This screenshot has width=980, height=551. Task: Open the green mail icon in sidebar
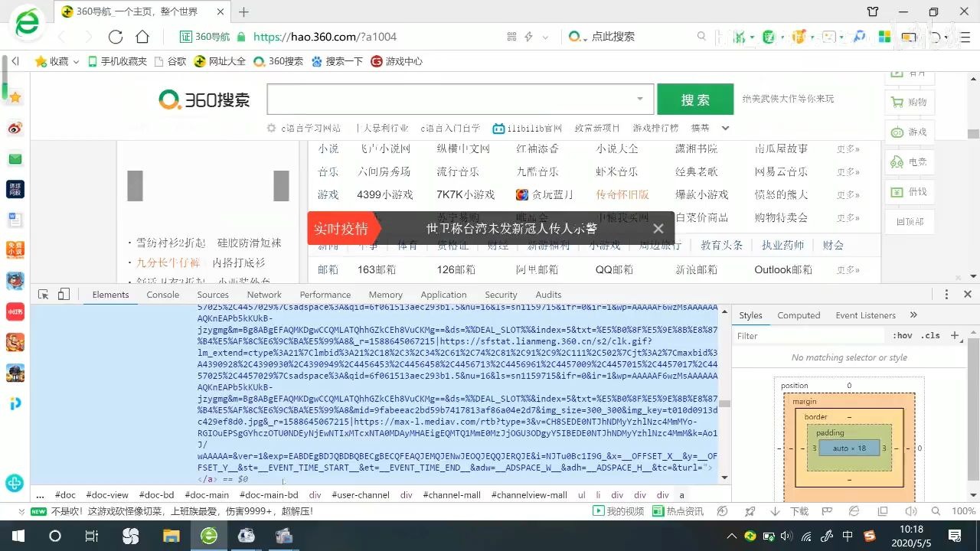(x=15, y=159)
